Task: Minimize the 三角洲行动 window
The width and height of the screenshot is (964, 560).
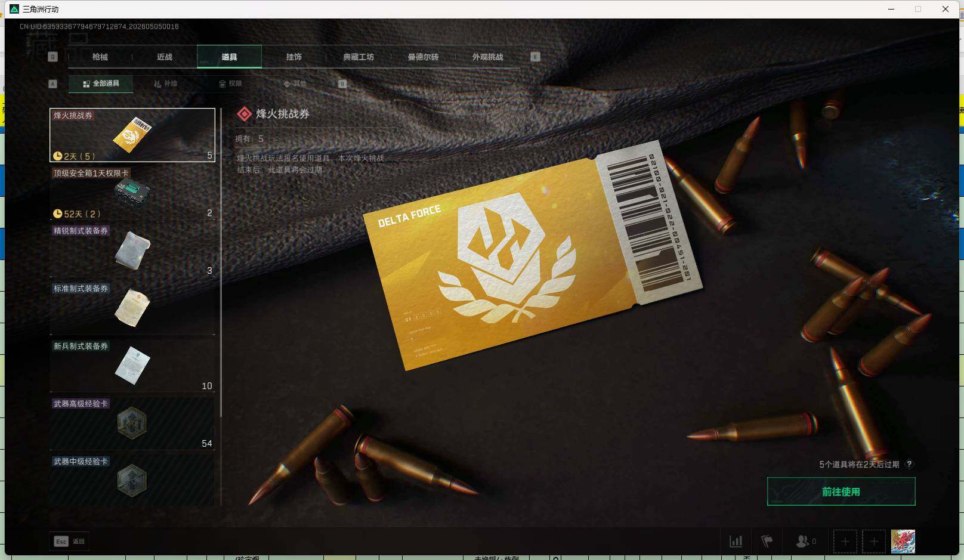Action: click(x=891, y=9)
